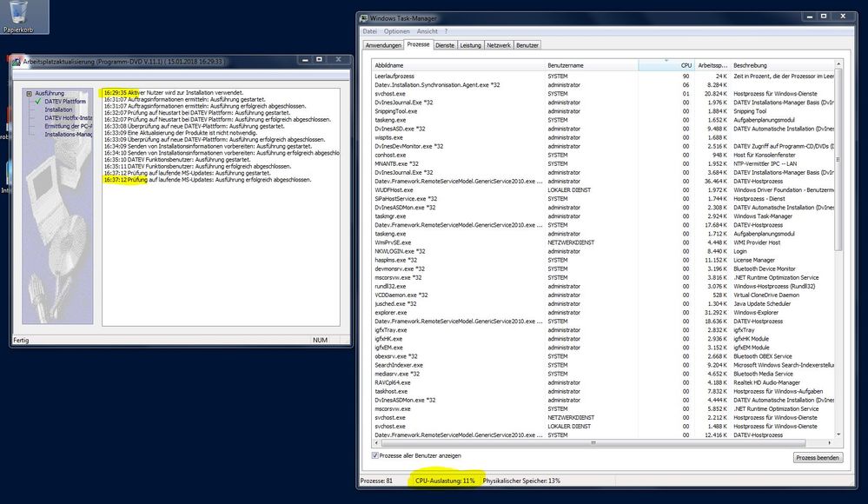Switch to the Dienste tab
868x504 pixels.
pos(445,45)
